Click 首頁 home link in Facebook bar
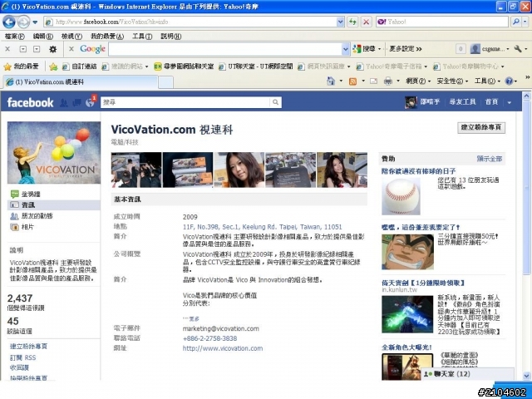This screenshot has width=532, height=399. [x=491, y=101]
